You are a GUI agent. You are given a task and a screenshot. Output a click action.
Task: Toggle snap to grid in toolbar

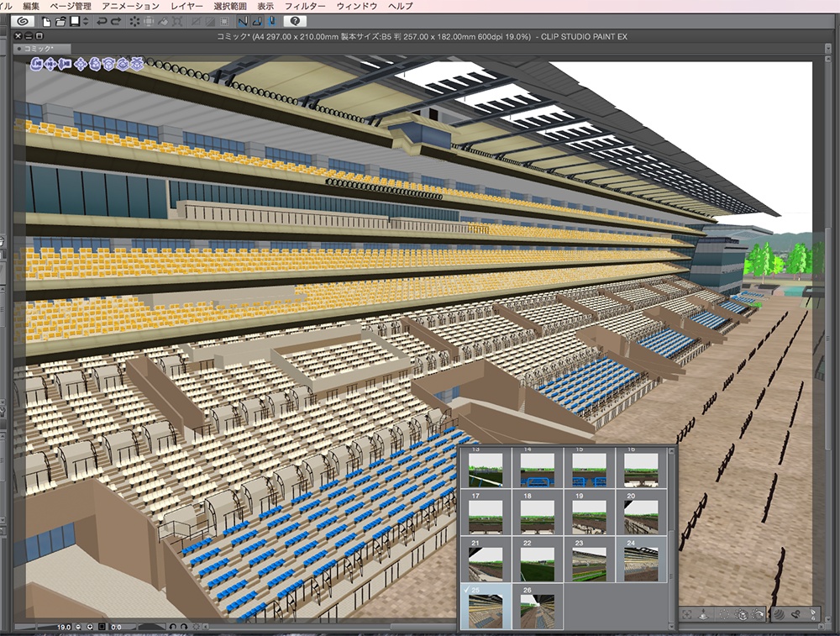(271, 21)
